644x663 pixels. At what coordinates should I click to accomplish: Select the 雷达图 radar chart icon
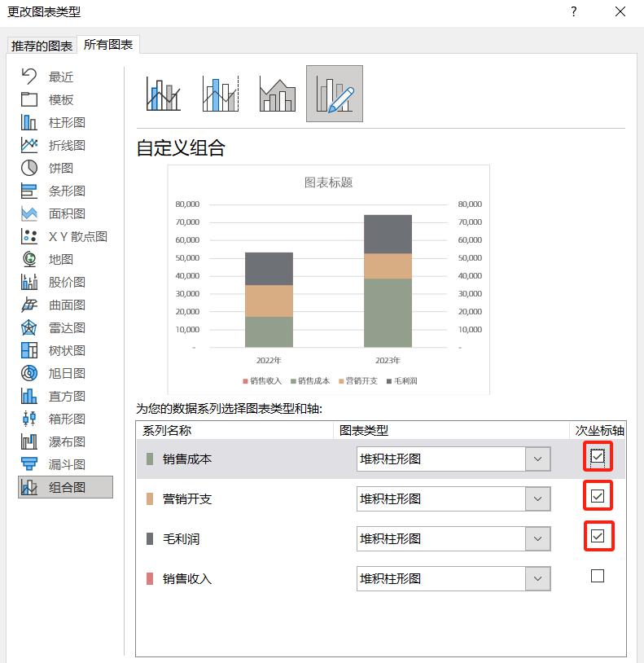point(29,327)
